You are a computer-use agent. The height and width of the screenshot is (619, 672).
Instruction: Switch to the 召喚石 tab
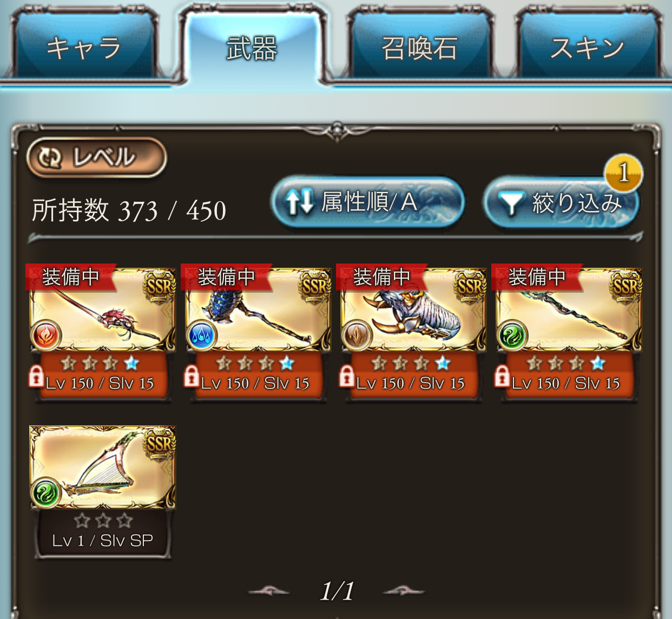(420, 48)
